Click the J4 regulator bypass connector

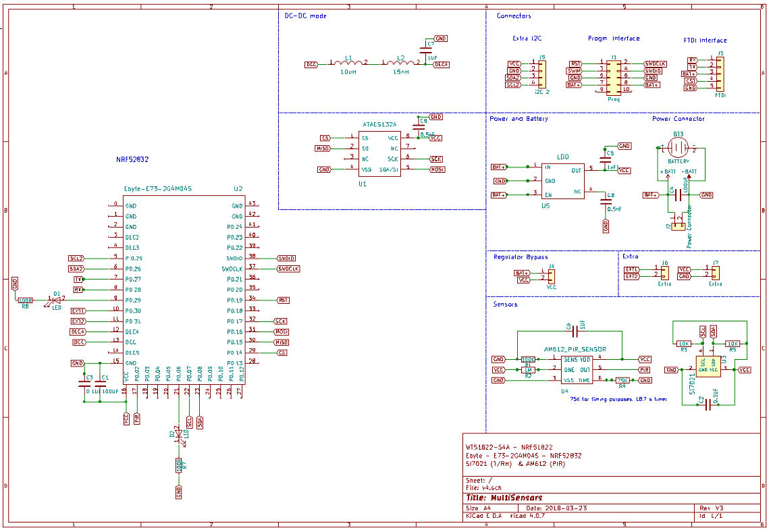pyautogui.click(x=551, y=275)
